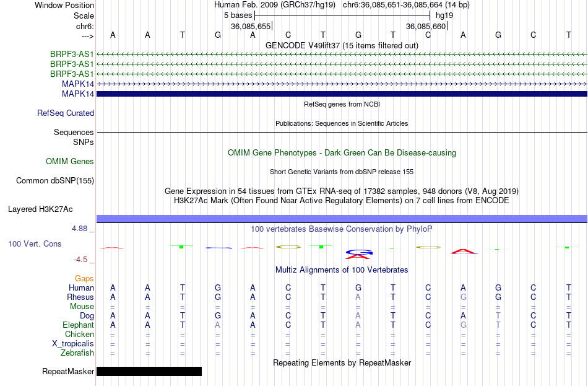Select the Human alignment row label
This screenshot has width=588, height=386.
click(x=81, y=287)
